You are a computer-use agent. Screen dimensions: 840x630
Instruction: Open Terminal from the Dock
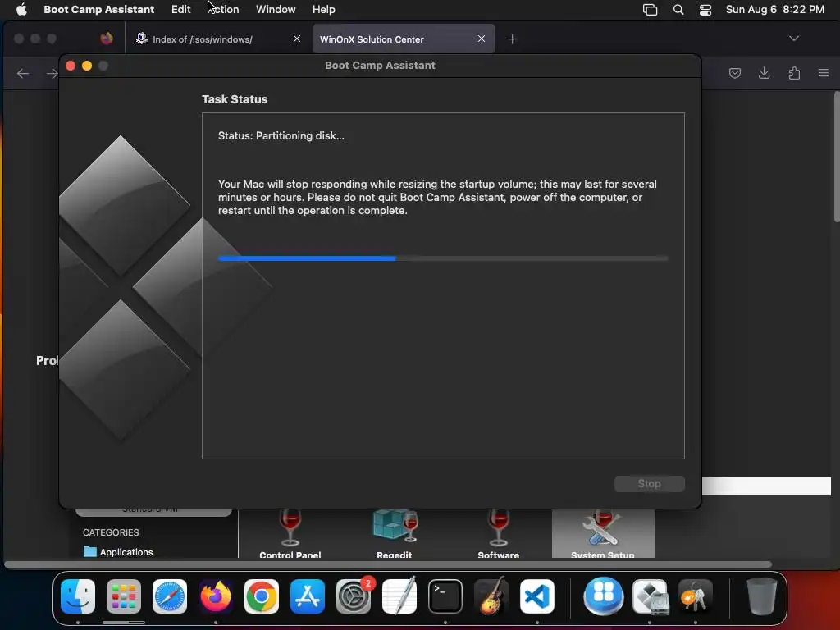coord(445,596)
